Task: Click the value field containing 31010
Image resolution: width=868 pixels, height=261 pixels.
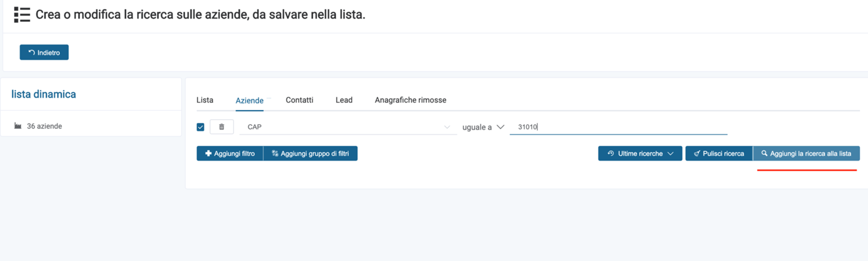Action: click(x=618, y=127)
